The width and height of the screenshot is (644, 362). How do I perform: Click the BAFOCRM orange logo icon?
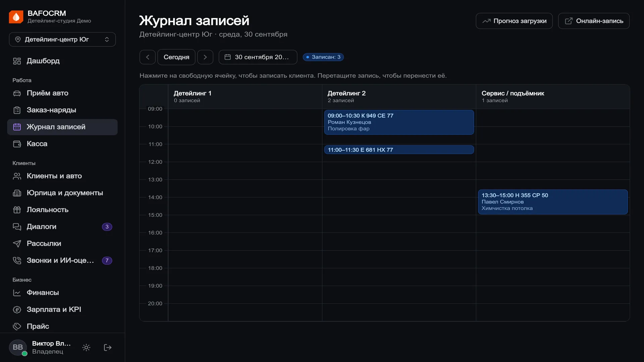(16, 17)
